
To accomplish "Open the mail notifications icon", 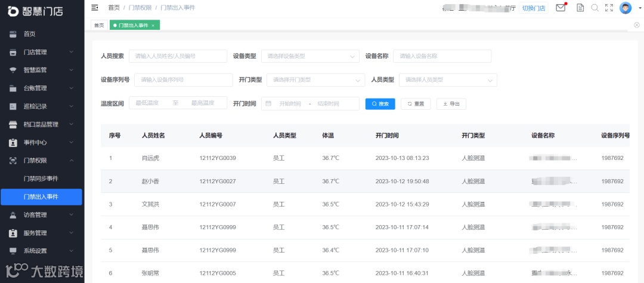I will (561, 7).
